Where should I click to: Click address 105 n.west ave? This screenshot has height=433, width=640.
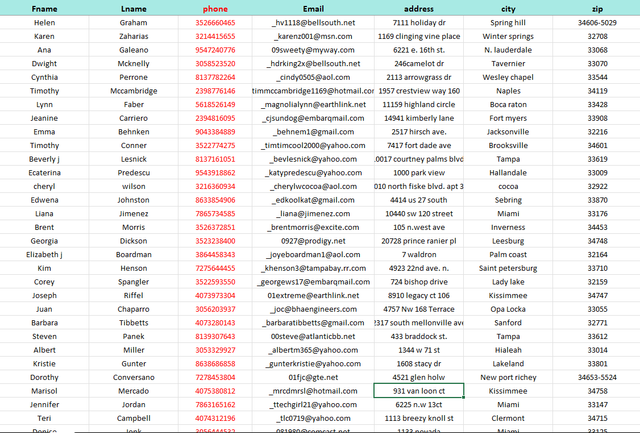point(419,227)
